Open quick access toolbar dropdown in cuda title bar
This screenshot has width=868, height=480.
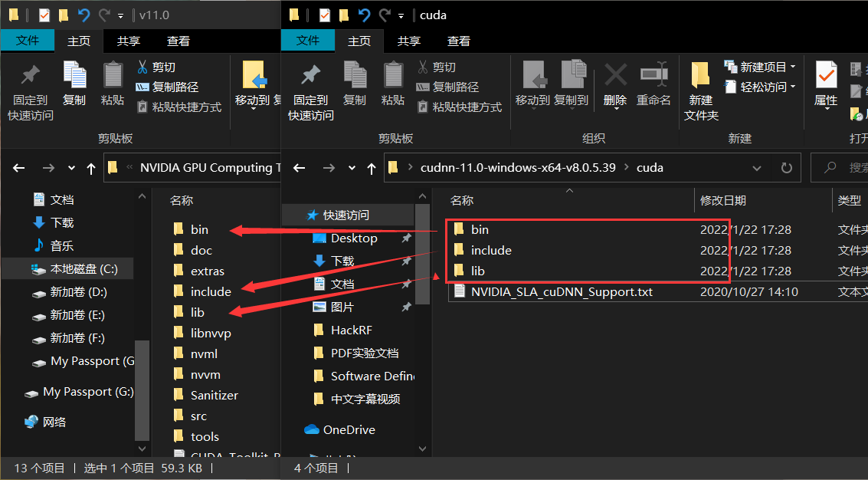[x=400, y=16]
